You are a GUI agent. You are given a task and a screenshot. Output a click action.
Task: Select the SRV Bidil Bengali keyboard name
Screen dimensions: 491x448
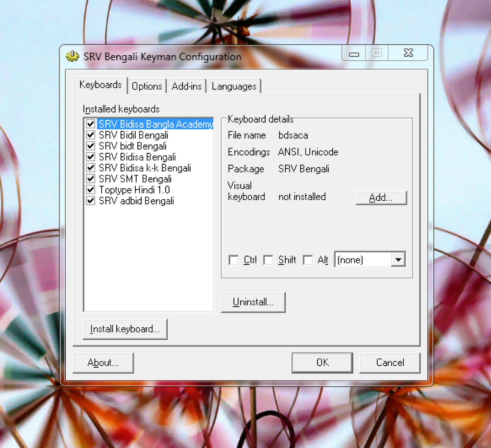point(133,135)
